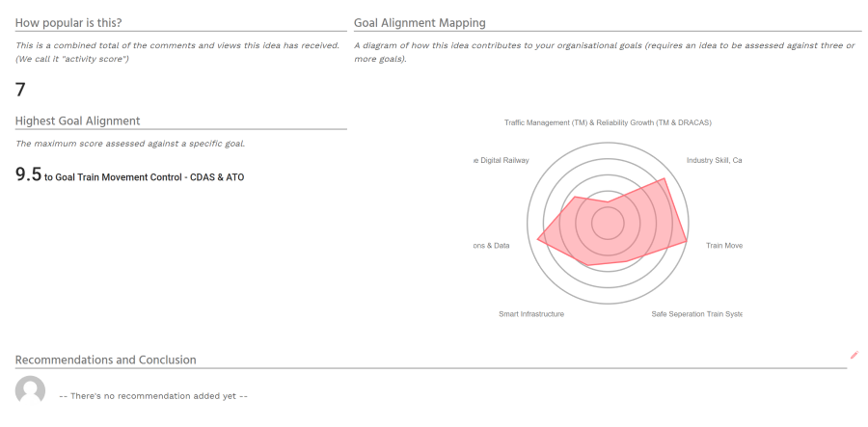Select the Traffic Management chart axis label
The image size is (868, 427).
tap(608, 122)
